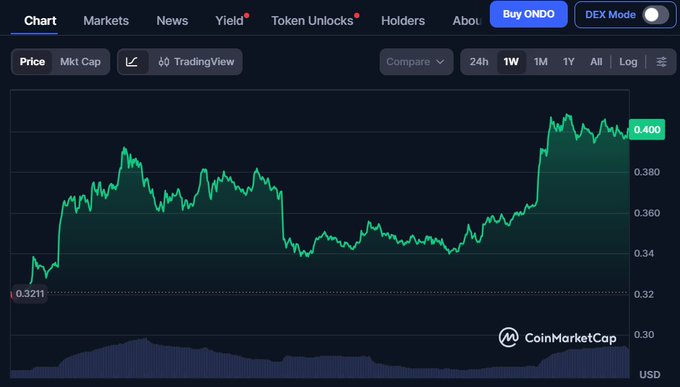Open the News tab
Image resolution: width=680 pixels, height=387 pixels.
tap(172, 20)
